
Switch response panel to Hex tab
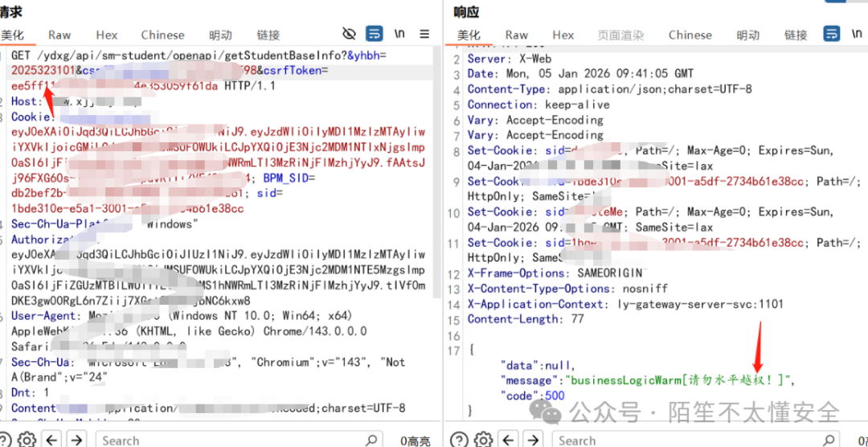click(x=563, y=35)
